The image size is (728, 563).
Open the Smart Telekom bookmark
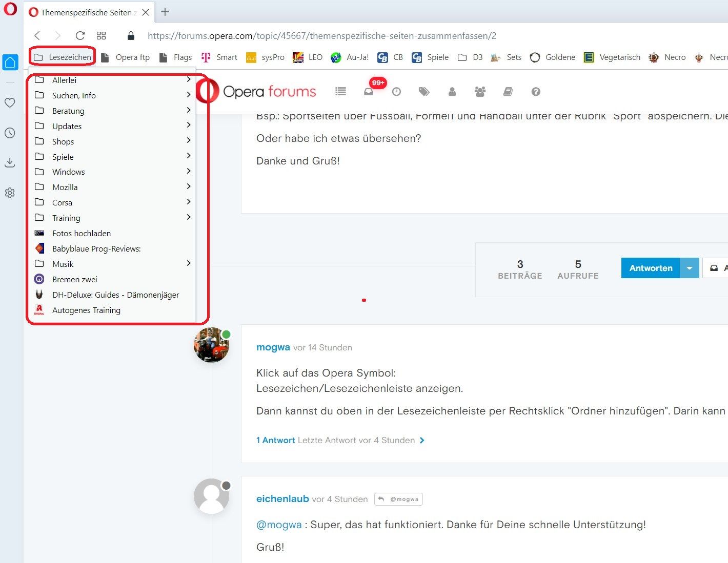tap(219, 57)
